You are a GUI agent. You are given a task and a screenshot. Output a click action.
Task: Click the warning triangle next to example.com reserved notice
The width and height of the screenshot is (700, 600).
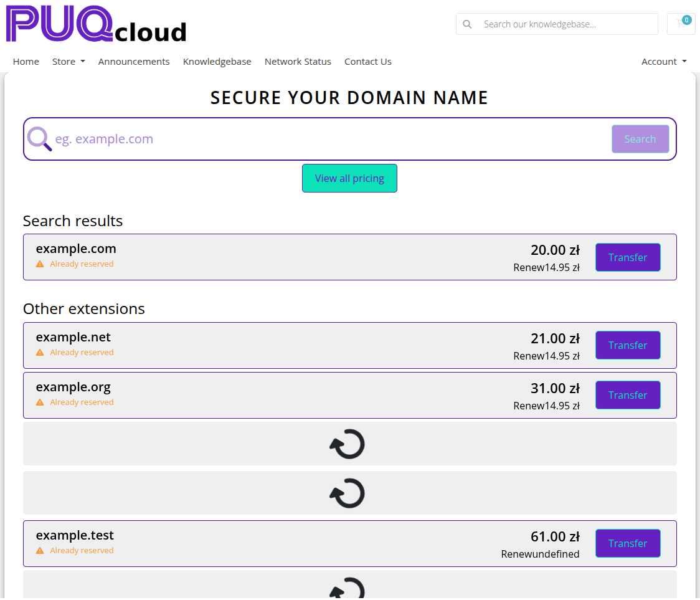coord(40,264)
